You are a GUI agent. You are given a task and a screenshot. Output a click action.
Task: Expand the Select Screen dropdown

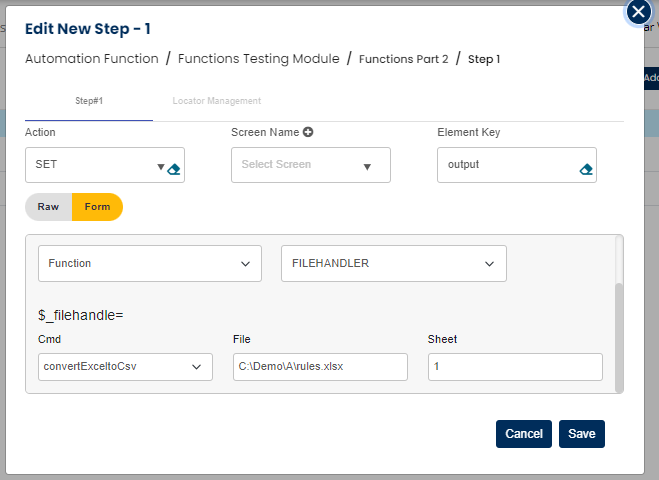(x=366, y=166)
